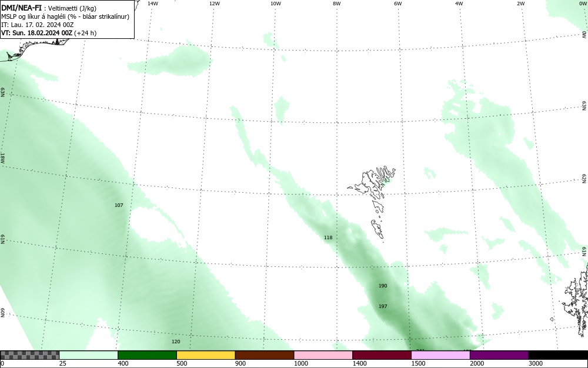The height and width of the screenshot is (368, 588).
Task: Click the map value 120
Action: 176,342
